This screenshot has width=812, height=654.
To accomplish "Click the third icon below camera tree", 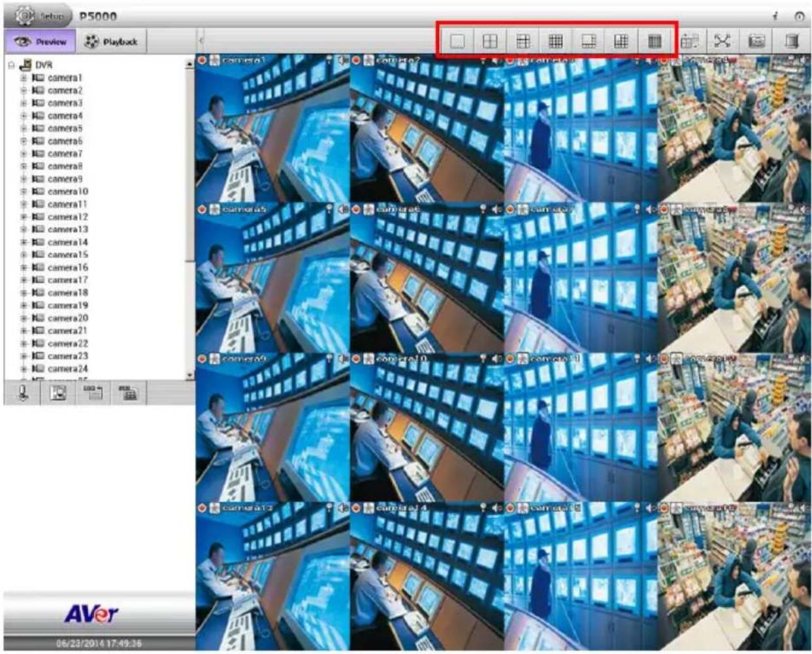I will coord(93,393).
